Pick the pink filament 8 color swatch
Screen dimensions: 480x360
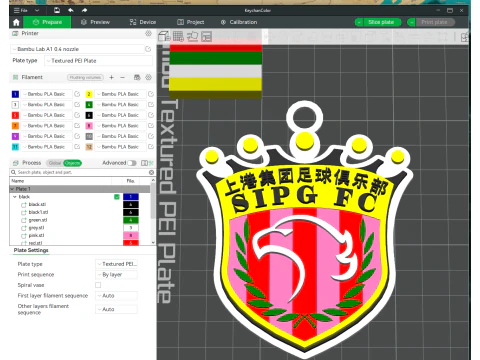(89, 126)
